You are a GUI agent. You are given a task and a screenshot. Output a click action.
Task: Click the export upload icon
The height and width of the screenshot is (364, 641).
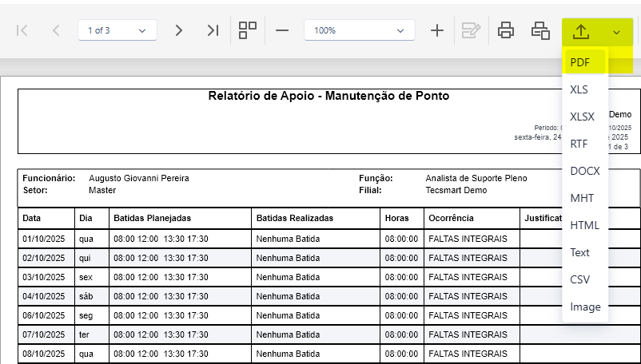[x=581, y=31]
